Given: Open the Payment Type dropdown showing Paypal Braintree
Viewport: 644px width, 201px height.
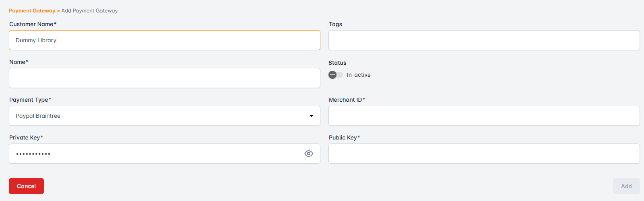Looking at the screenshot, I should (161, 116).
